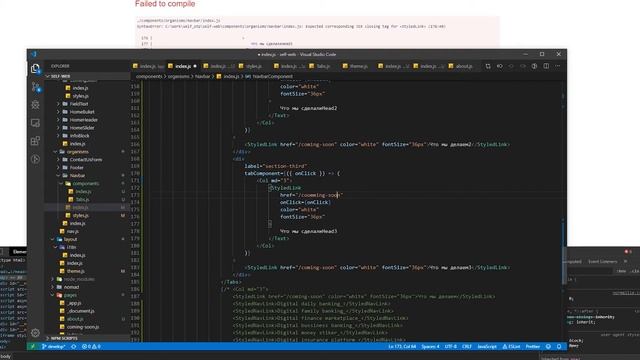The height and width of the screenshot is (360, 640).
Task: Click the Navbar breadcrumb segment
Action: [202, 76]
